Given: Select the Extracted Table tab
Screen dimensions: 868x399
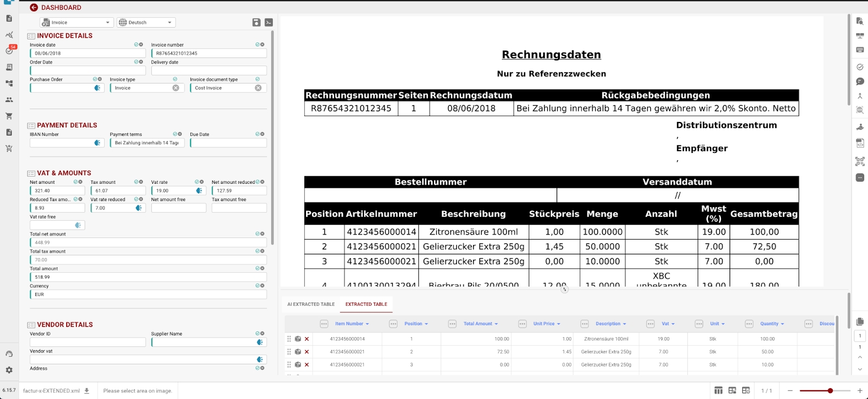Looking at the screenshot, I should 366,304.
